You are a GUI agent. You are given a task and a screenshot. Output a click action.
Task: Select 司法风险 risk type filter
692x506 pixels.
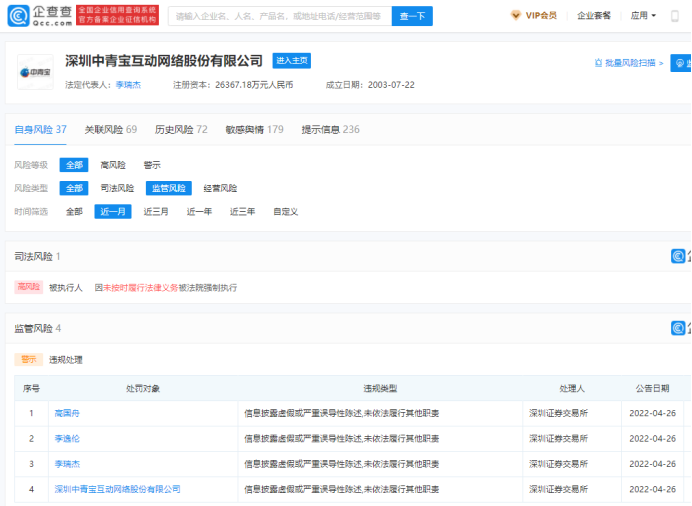[117, 188]
